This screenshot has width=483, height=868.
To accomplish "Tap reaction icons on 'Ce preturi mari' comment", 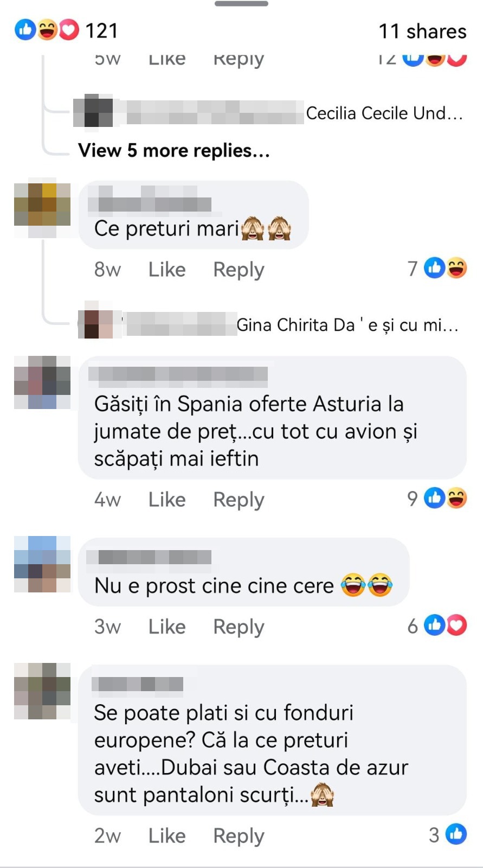I will click(446, 268).
